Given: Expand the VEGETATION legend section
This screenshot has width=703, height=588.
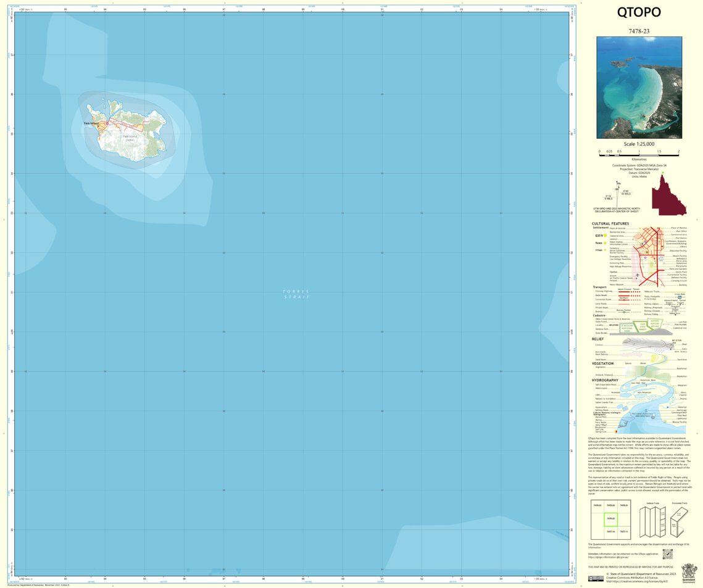Looking at the screenshot, I should (602, 365).
